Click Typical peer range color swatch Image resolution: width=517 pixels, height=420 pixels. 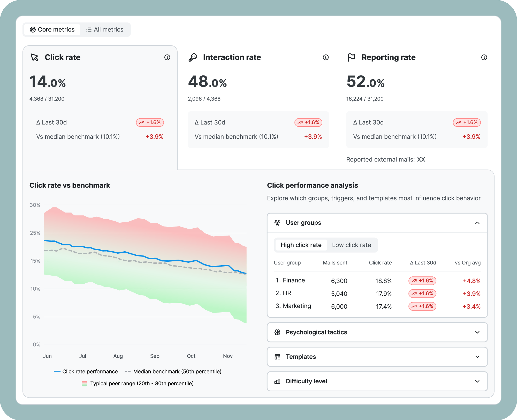84,384
